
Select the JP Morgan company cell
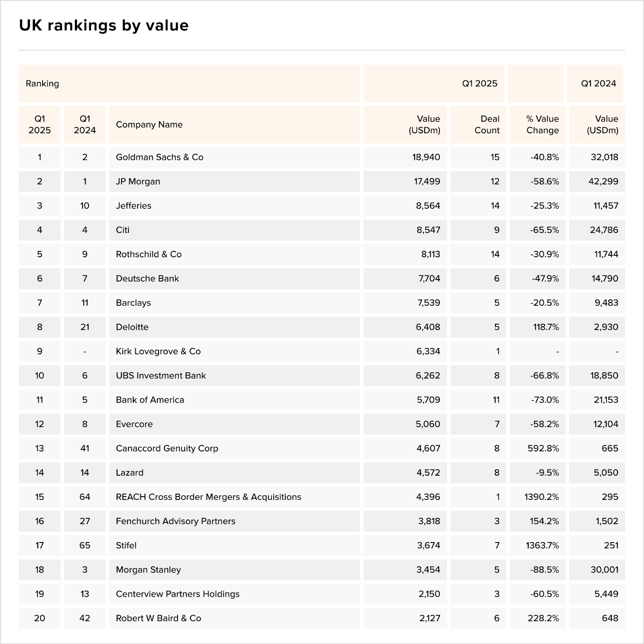(138, 181)
